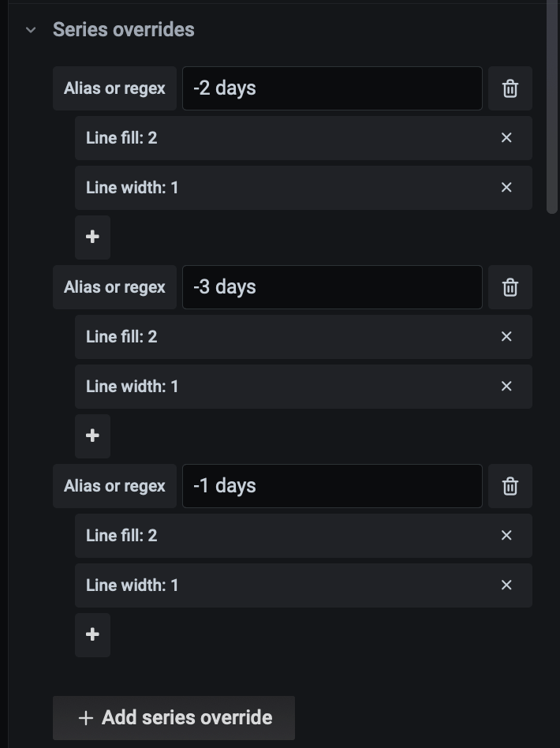Remove Line width from -3 days override
The width and height of the screenshot is (560, 748).
pos(506,387)
